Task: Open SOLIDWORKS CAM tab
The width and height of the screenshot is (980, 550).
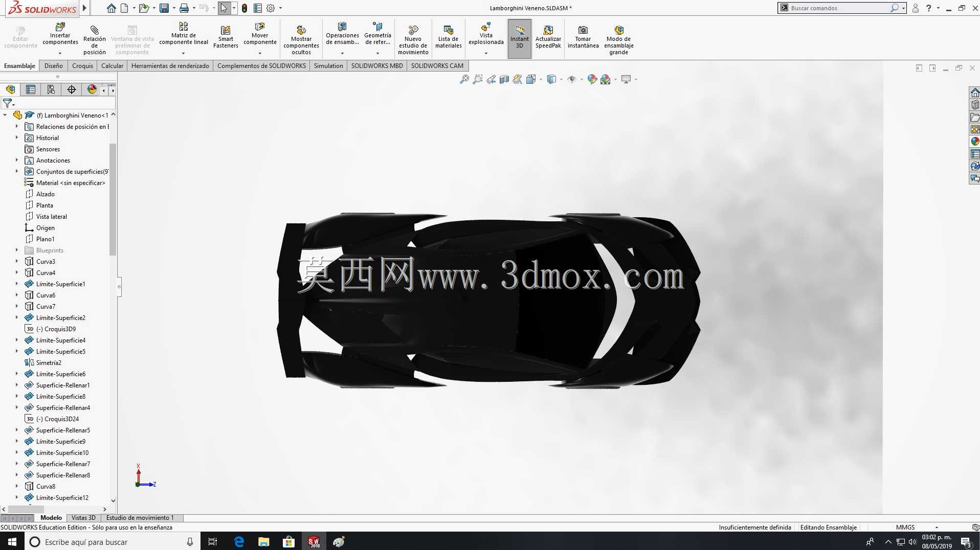Action: point(437,65)
